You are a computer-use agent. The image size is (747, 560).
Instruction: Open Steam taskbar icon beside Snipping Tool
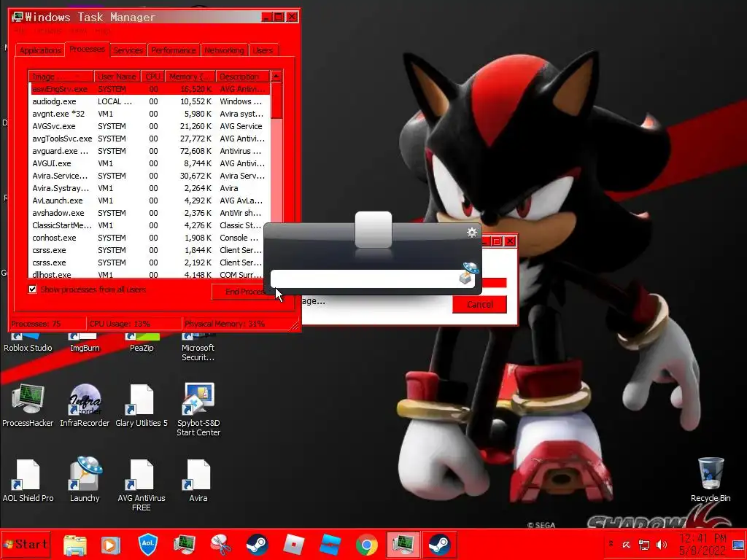pos(258,545)
